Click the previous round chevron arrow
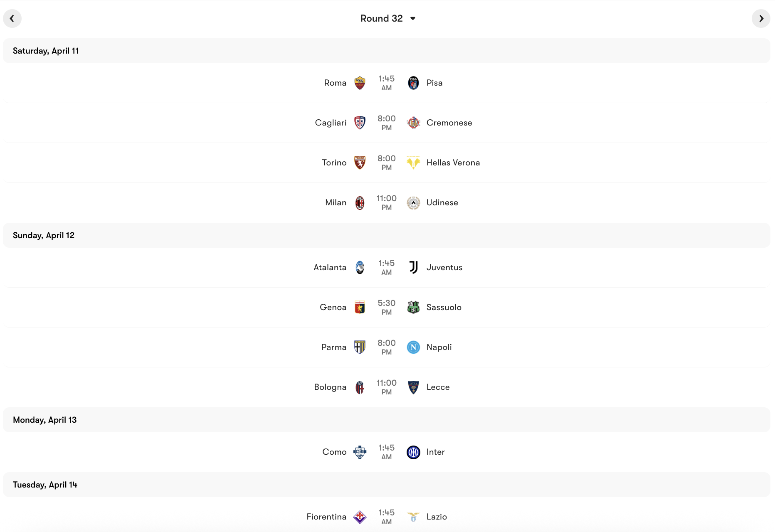The height and width of the screenshot is (532, 775). [12, 18]
